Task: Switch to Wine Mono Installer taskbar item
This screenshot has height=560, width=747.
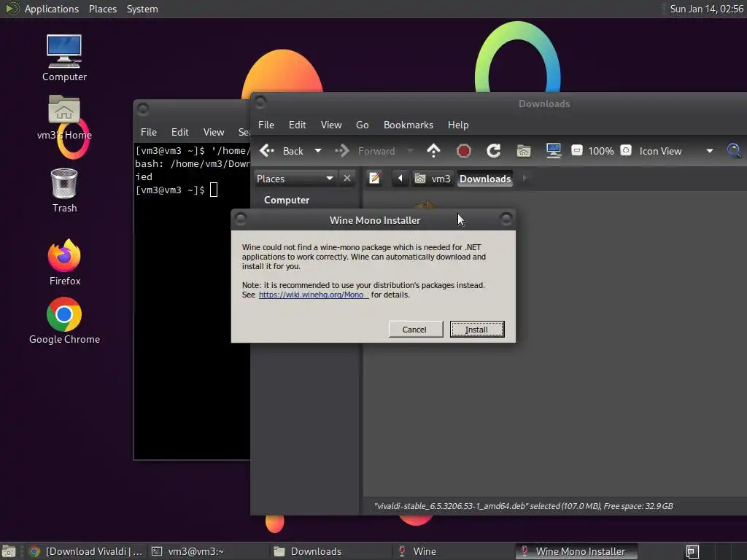Action: pos(576,551)
